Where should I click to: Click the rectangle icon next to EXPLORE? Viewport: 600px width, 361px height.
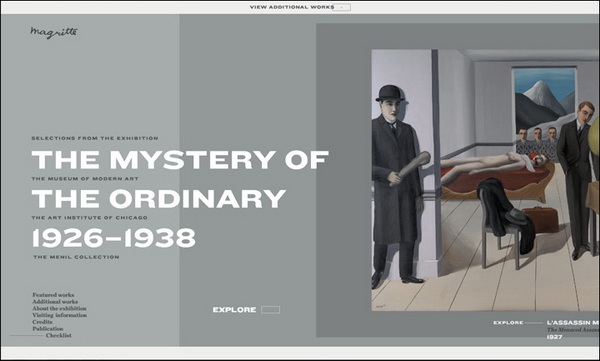(271, 310)
